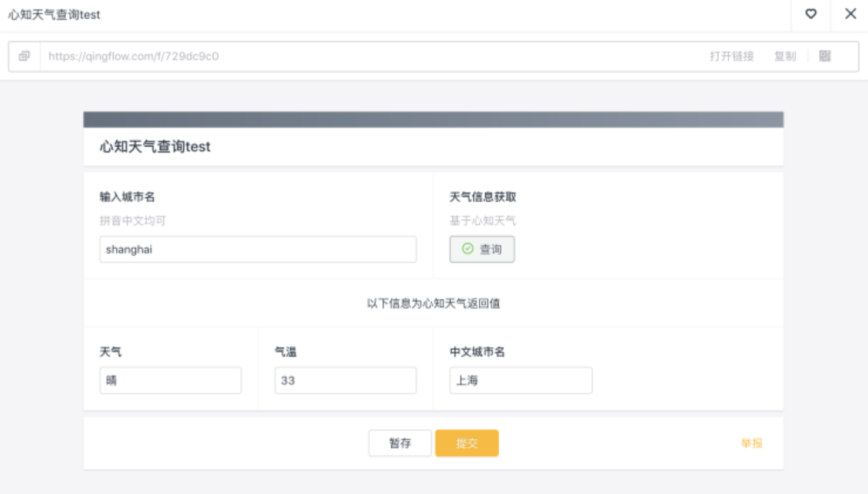Show the QR code icon
The height and width of the screenshot is (494, 868).
[x=825, y=56]
